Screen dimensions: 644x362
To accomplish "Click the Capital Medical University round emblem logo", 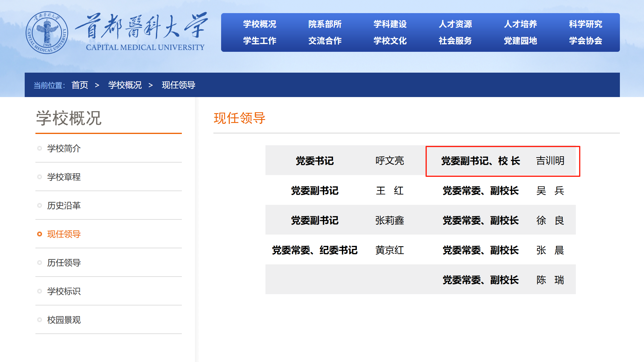I will tap(47, 32).
